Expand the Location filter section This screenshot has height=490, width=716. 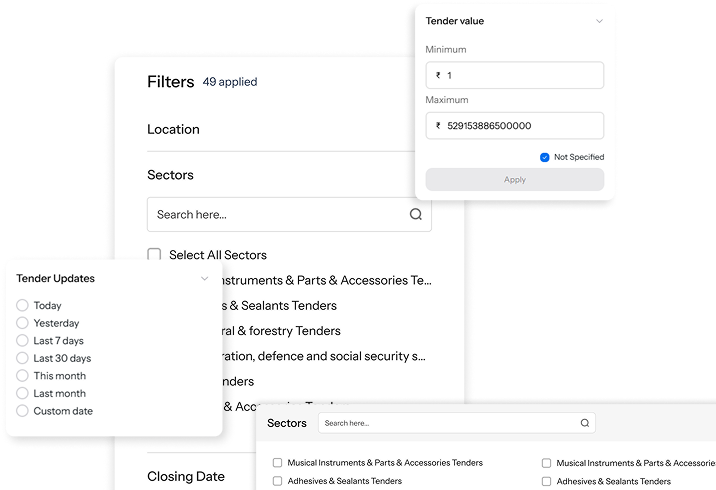(x=174, y=129)
